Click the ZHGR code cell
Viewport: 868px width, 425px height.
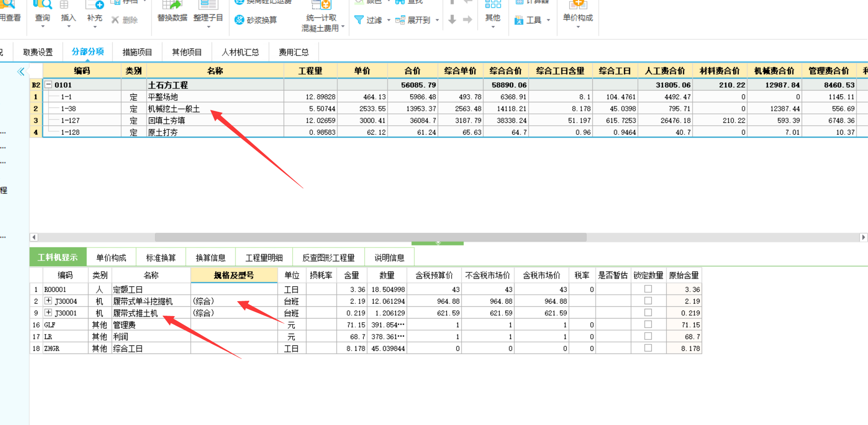(65, 349)
